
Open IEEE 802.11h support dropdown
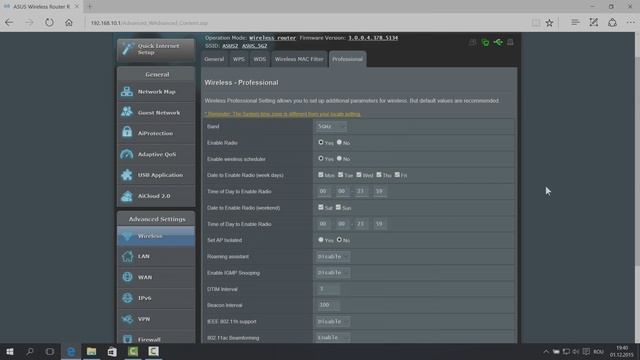coord(333,322)
